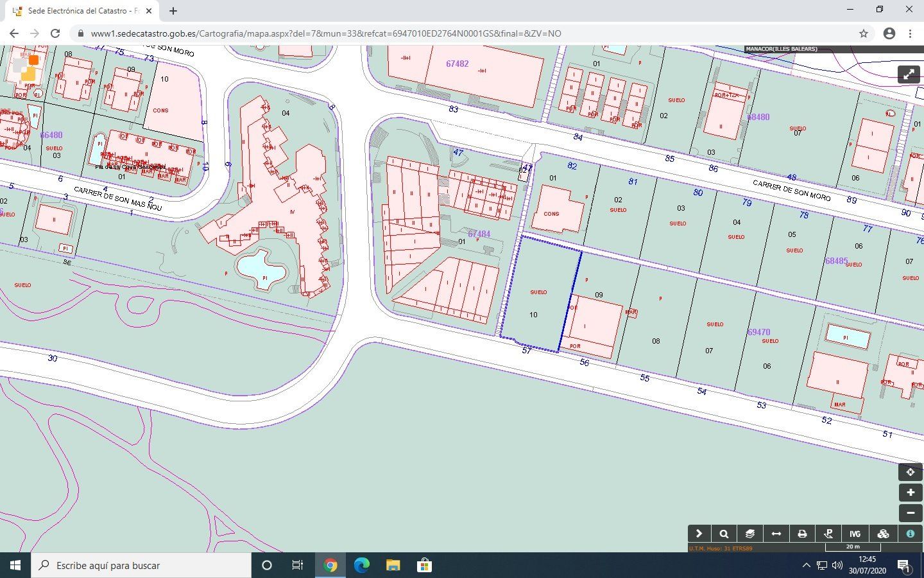Click the stacked cubes icon

[x=883, y=534]
